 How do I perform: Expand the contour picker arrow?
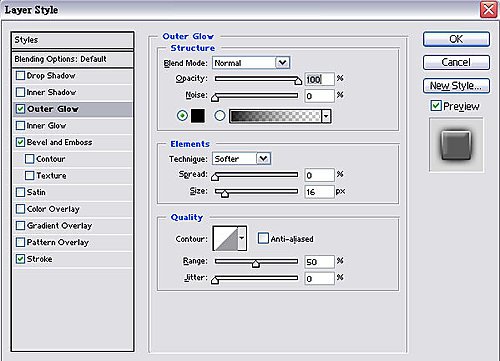pos(242,238)
